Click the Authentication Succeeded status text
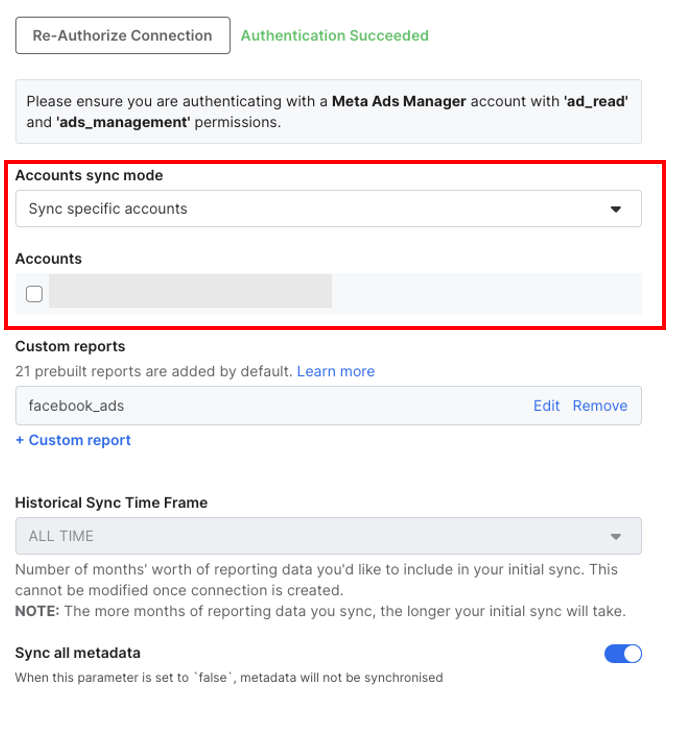Screen dimensions: 674x734 pos(335,36)
